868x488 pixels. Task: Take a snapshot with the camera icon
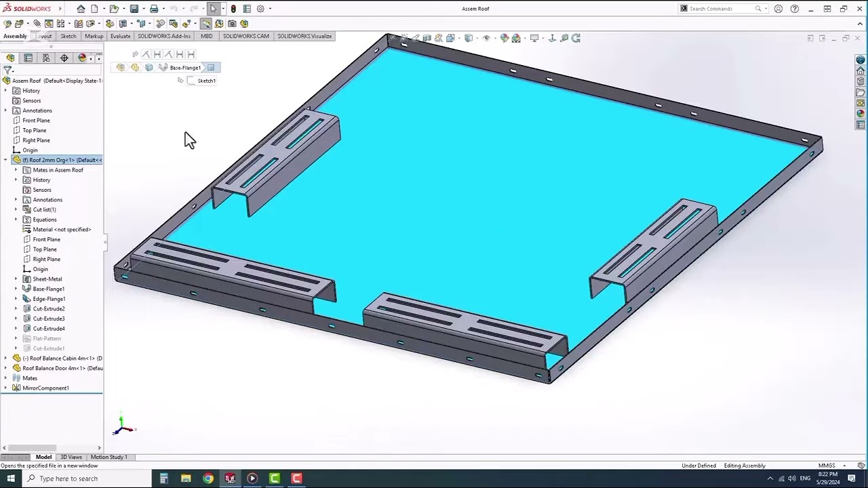tap(232, 24)
